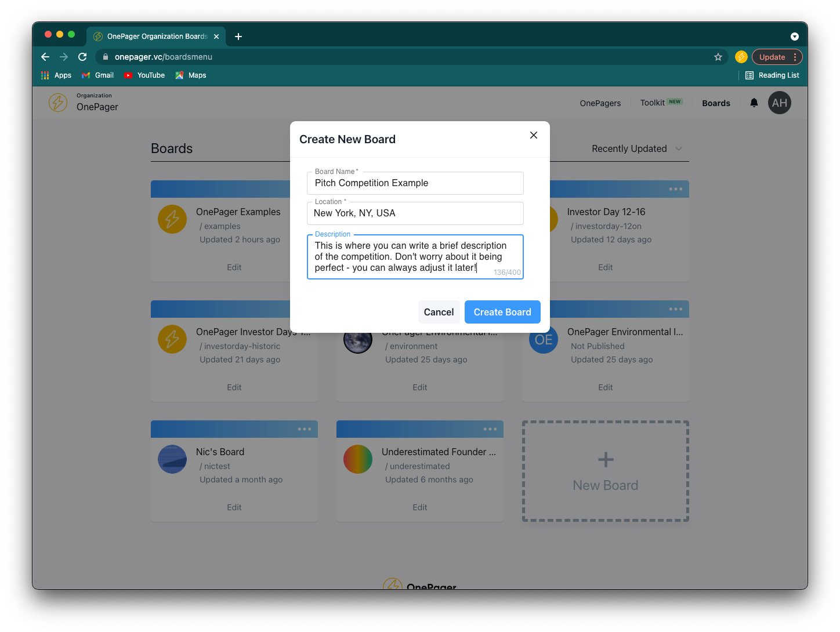Open the Reading List

pos(772,75)
